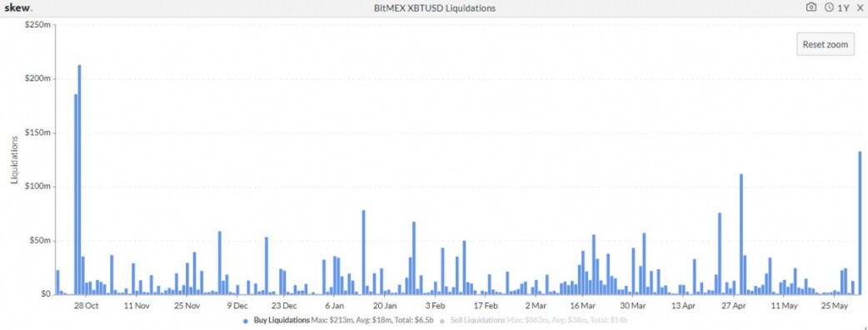Image resolution: width=868 pixels, height=330 pixels.
Task: Close the chart with the X icon
Action: [x=860, y=7]
